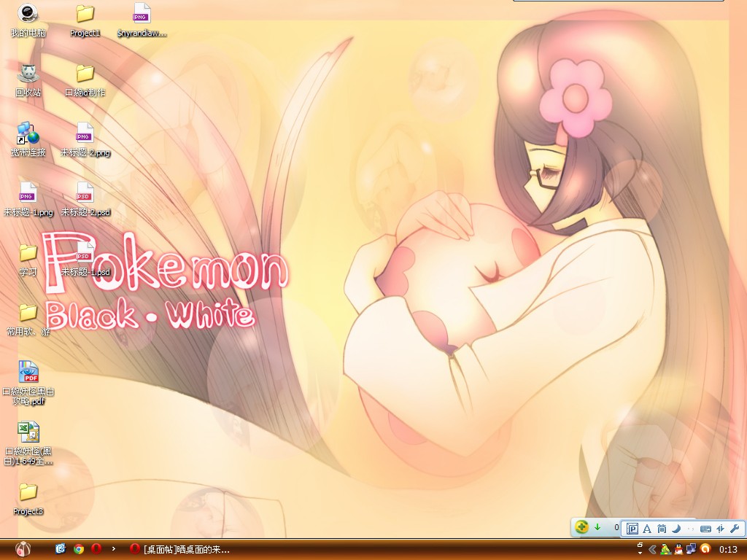This screenshot has height=560, width=747.
Task: Switch to the [桌面帖]晒桌面的来 taskbar window
Action: pos(179,550)
